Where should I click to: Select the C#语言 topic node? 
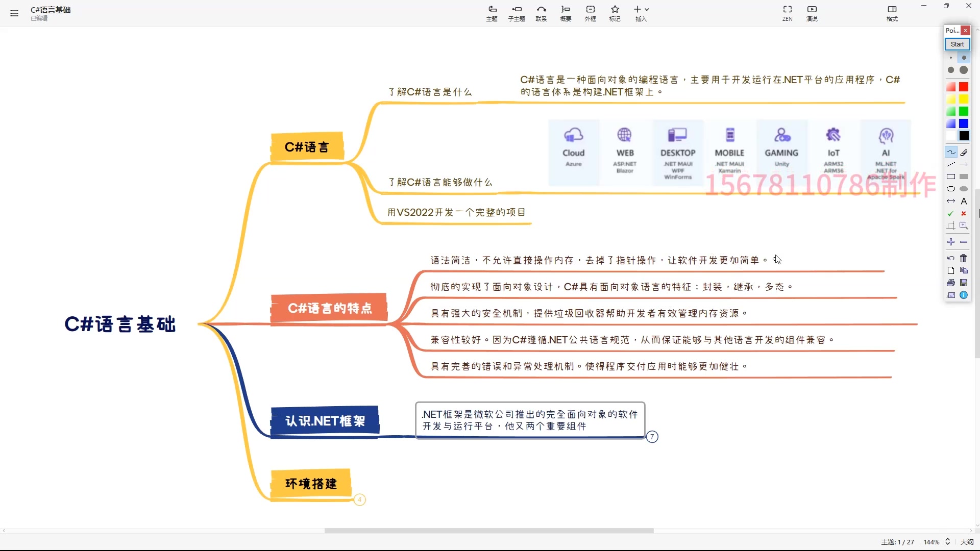point(307,147)
